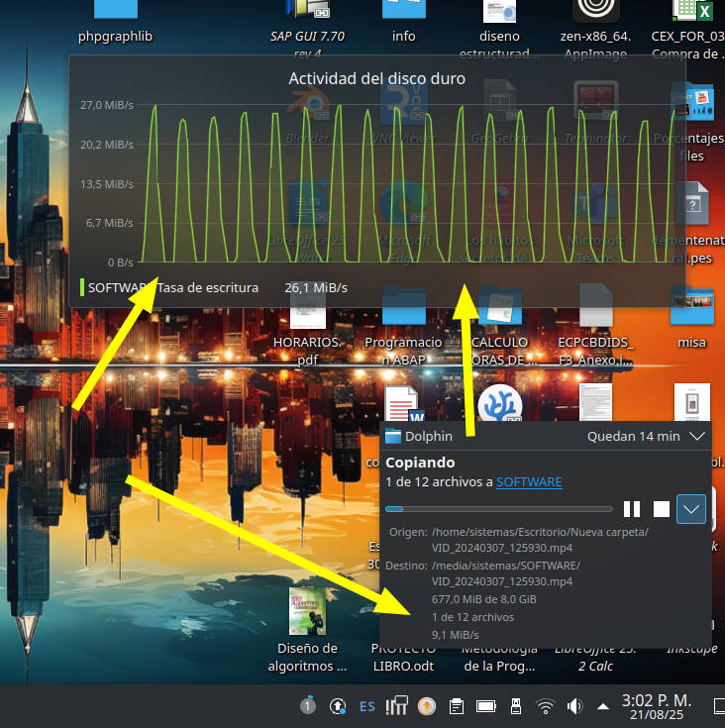This screenshot has height=728, width=725.
Task: Click the Actividad del disco duro title
Action: click(x=377, y=78)
